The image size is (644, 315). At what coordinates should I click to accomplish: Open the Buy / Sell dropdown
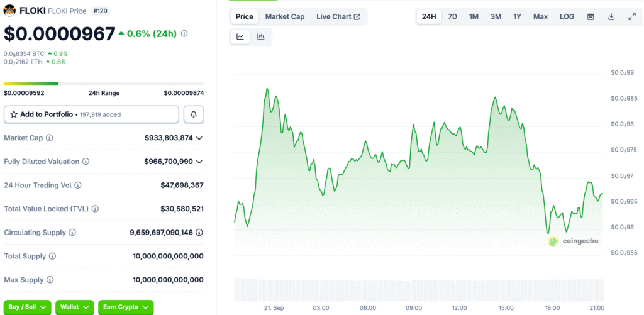pos(28,307)
